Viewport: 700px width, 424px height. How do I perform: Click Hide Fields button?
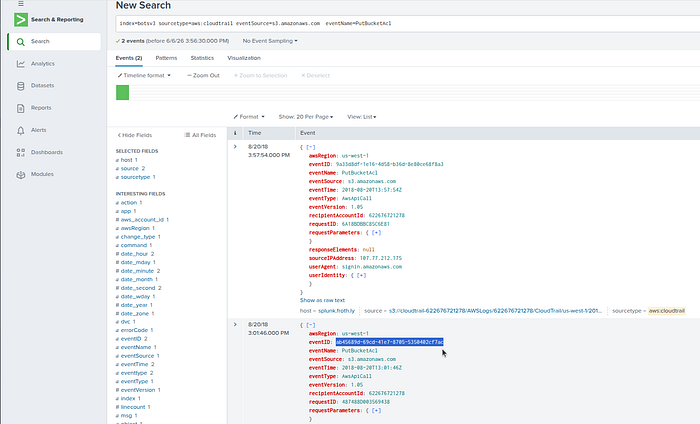(135, 135)
